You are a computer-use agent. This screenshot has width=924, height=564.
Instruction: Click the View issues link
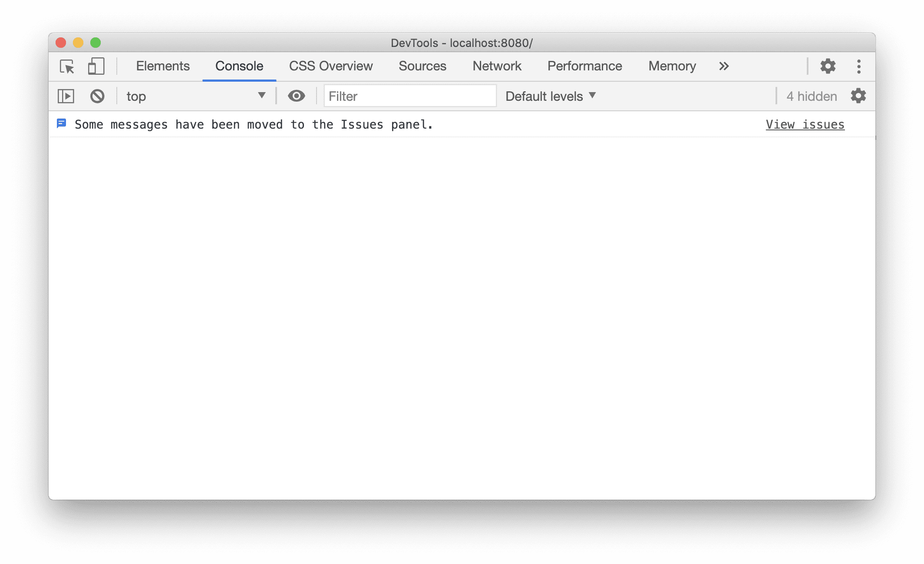[x=805, y=123]
